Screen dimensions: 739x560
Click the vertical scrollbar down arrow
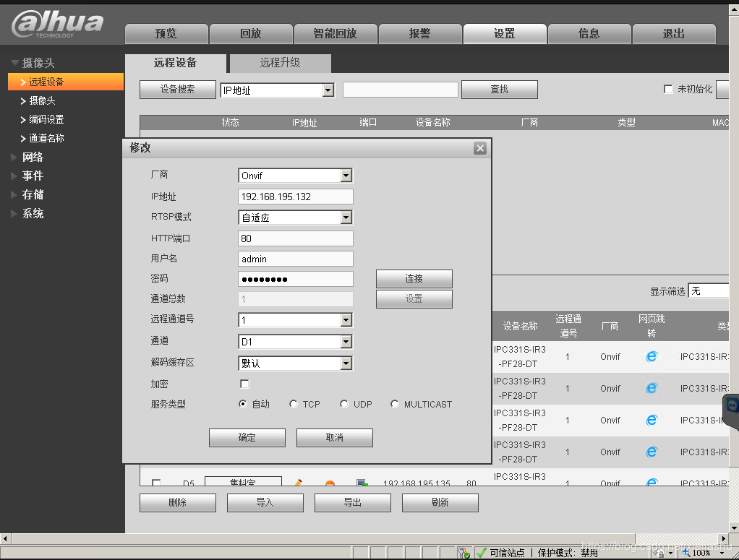pos(734,527)
